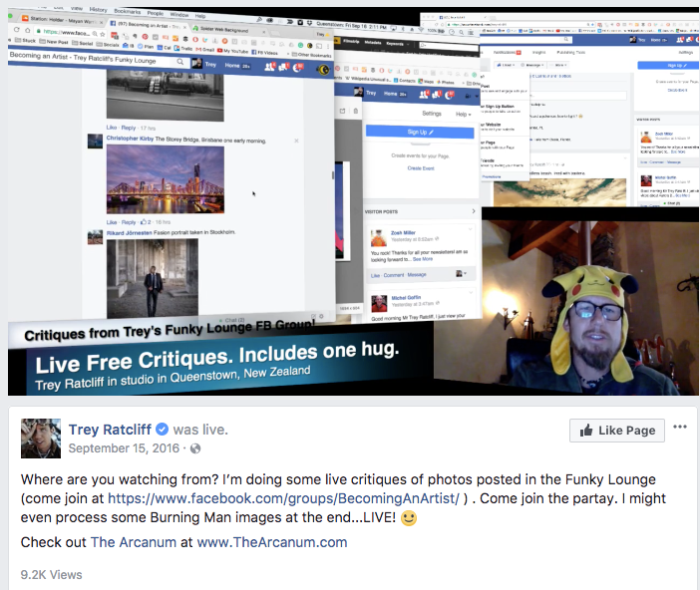The width and height of the screenshot is (700, 590).
Task: Click the smiley emoji in the post
Action: (x=409, y=517)
